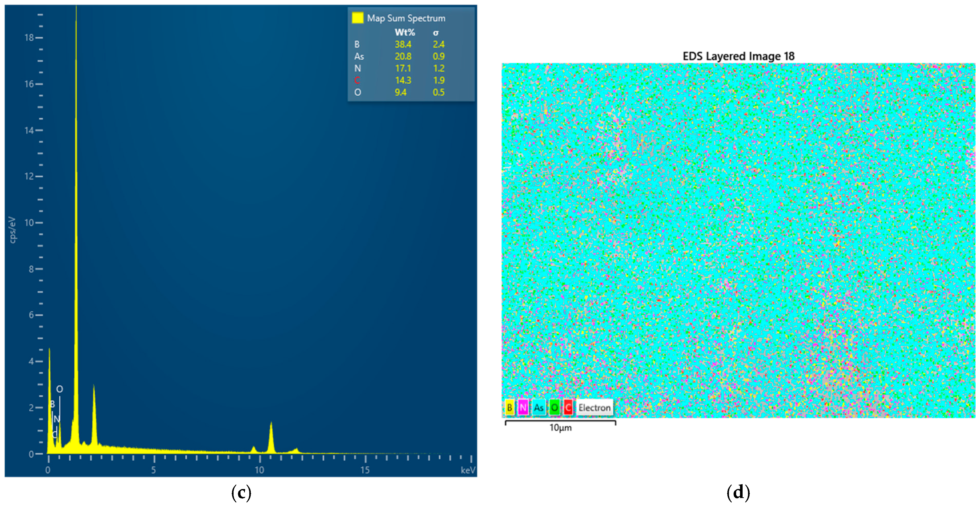
Task: Select the σ column header
Action: 435,32
